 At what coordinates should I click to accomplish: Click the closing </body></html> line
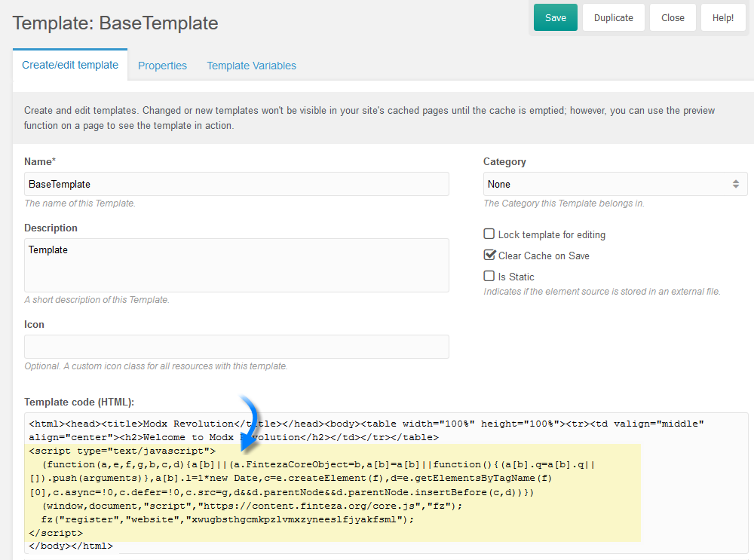pyautogui.click(x=71, y=546)
